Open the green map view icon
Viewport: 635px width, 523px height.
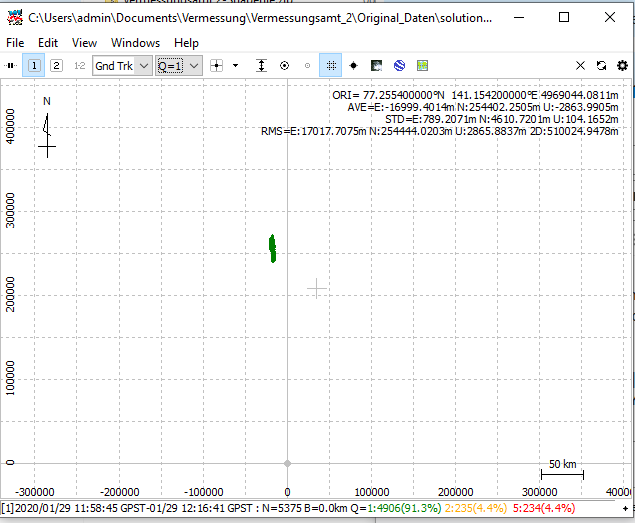422,66
